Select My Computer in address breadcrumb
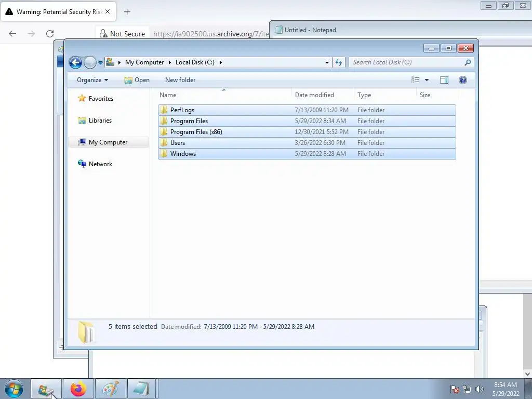532x399 pixels. pyautogui.click(x=144, y=62)
